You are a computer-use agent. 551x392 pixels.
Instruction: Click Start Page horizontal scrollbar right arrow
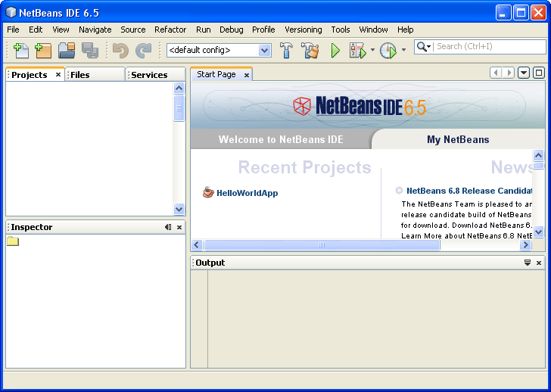(x=525, y=245)
